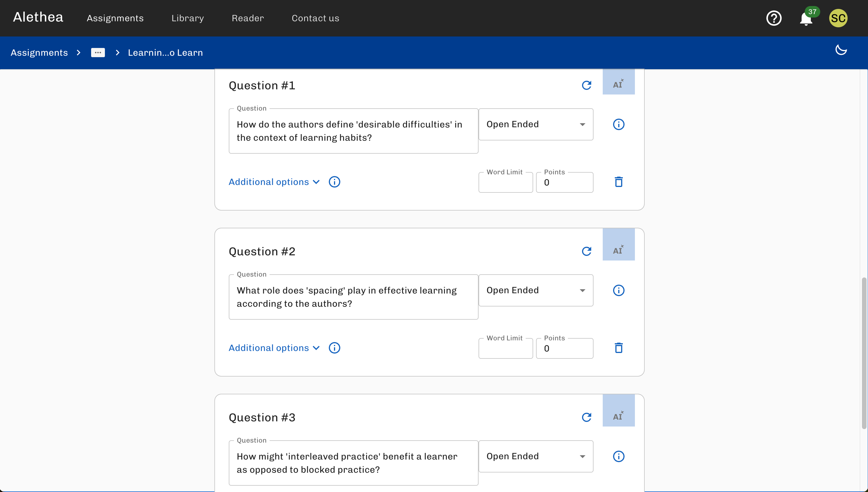Click the Points field in Question #1
The width and height of the screenshot is (868, 492).
[x=564, y=182]
